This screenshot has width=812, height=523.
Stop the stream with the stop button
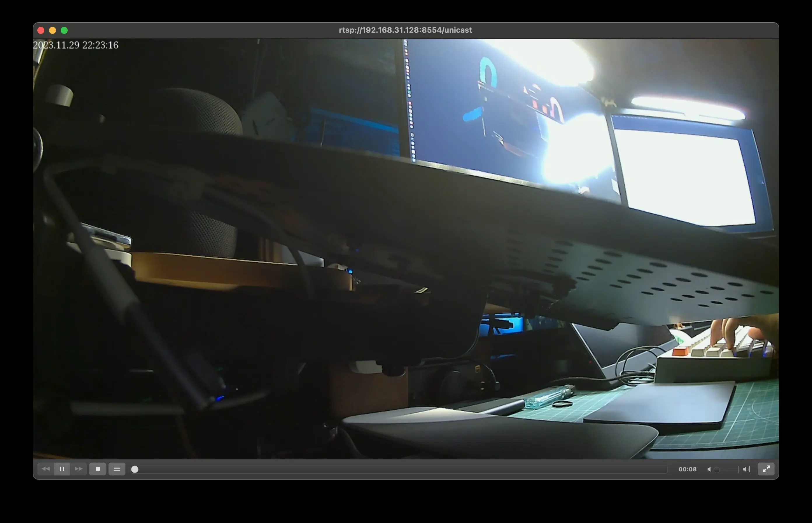coord(98,469)
